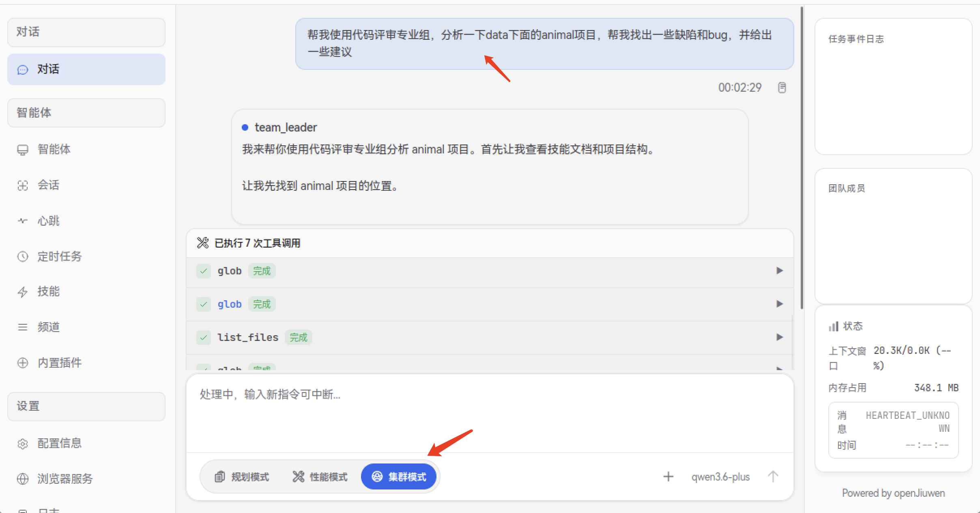Click 完成 badge on list_files row
Viewport: 980px width, 513px height.
(x=299, y=337)
